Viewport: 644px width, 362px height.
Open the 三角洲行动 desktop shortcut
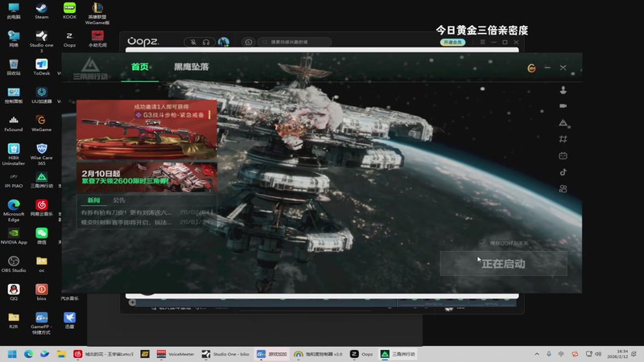(x=42, y=179)
